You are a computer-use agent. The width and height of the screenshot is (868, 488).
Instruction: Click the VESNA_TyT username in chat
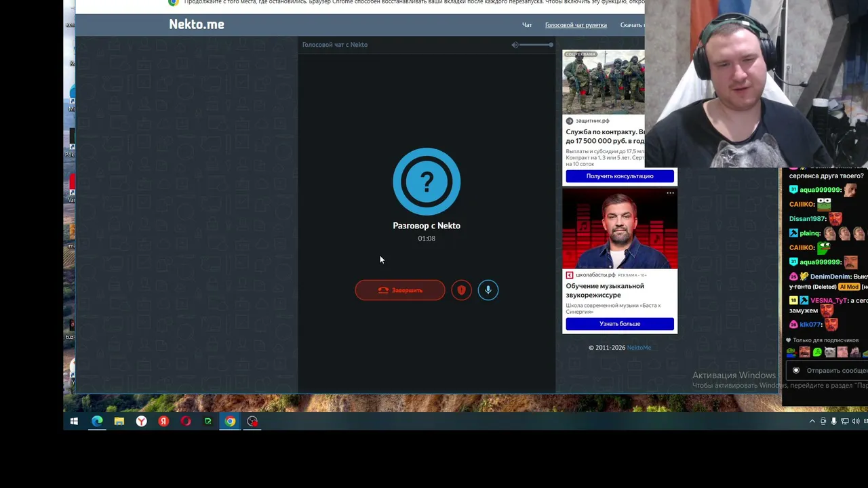point(829,300)
